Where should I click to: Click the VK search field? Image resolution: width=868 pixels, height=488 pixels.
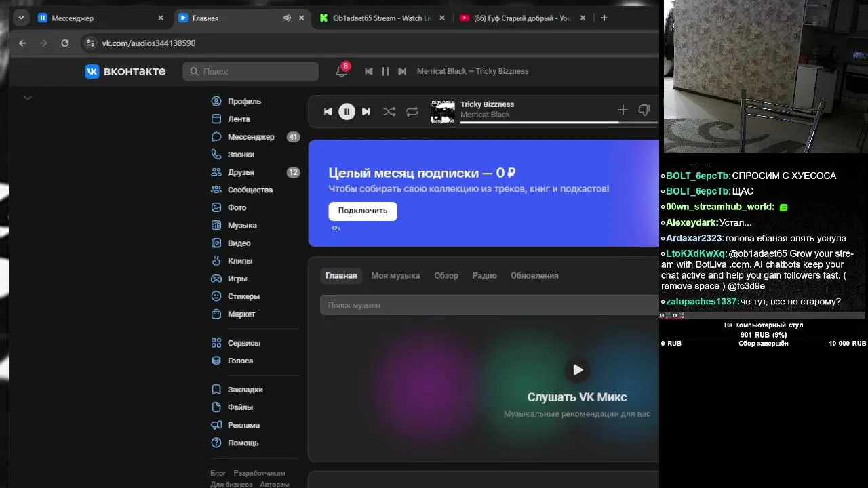pyautogui.click(x=251, y=71)
